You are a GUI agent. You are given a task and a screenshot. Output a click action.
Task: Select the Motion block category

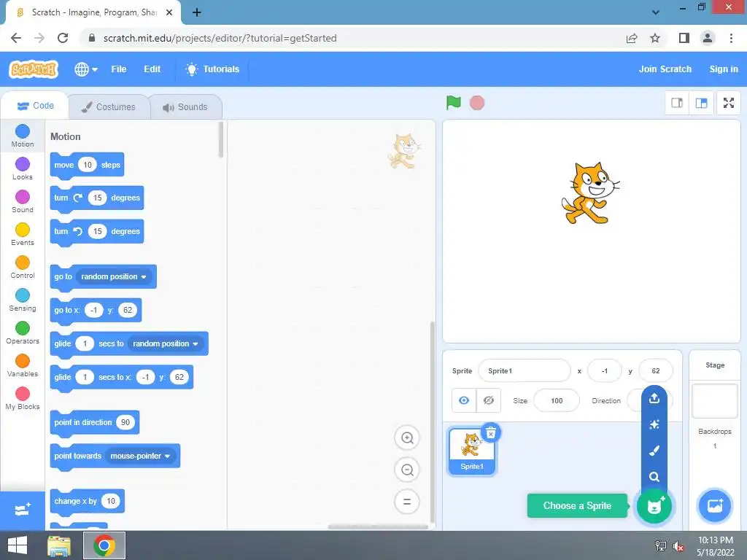pos(23,136)
